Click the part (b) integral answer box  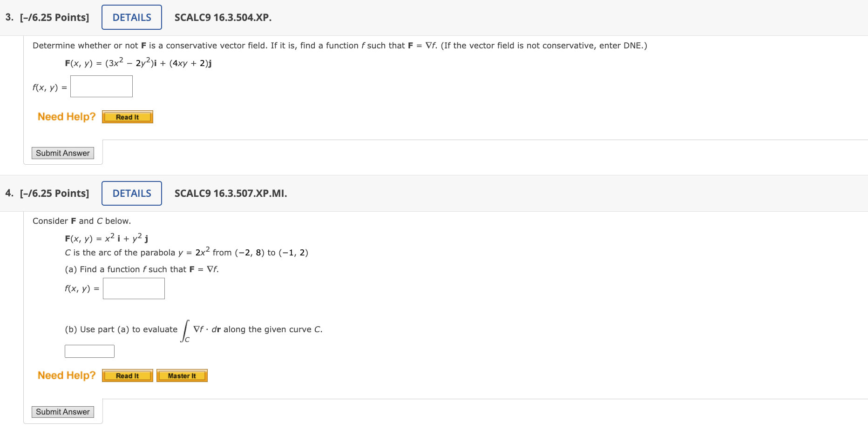(x=89, y=351)
